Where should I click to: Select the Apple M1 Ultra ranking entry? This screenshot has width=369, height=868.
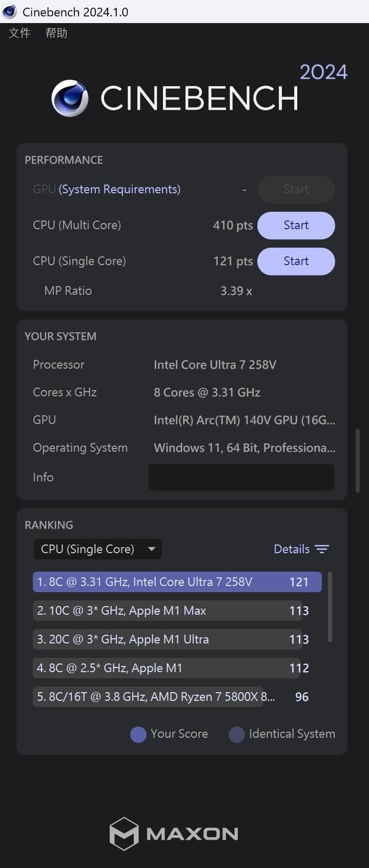167,639
